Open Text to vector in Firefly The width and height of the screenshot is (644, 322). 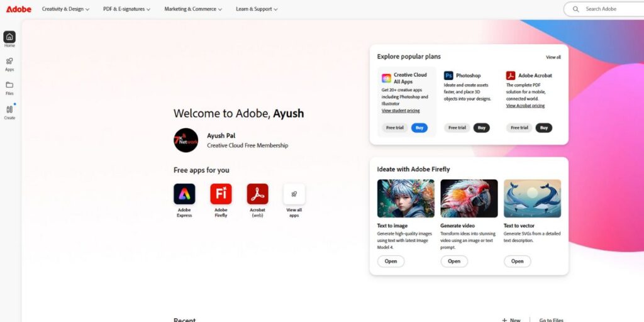(x=518, y=261)
